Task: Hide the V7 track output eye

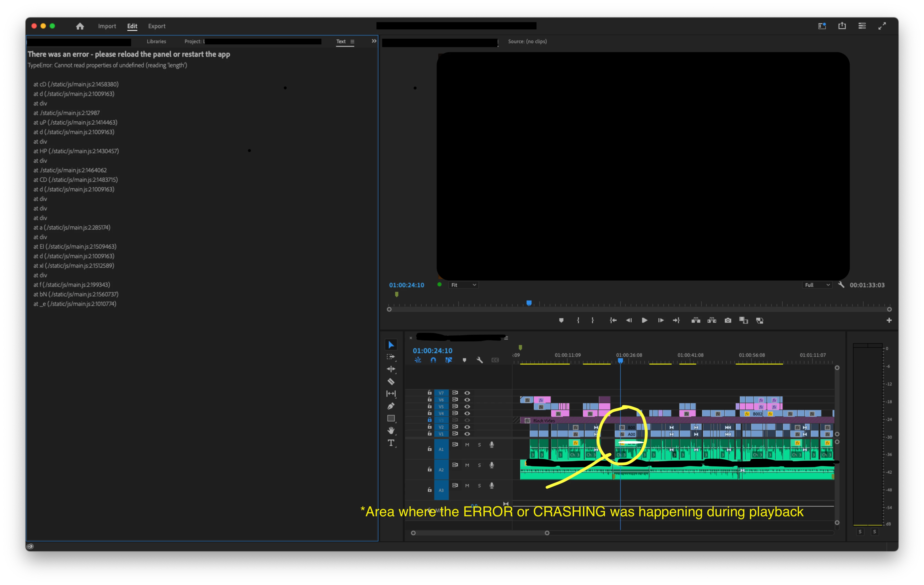Action: click(467, 393)
